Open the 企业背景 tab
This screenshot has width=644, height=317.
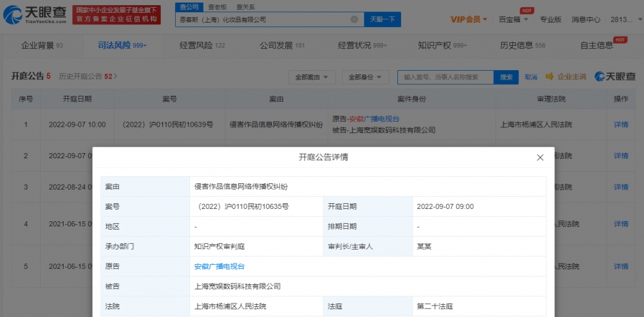point(42,46)
